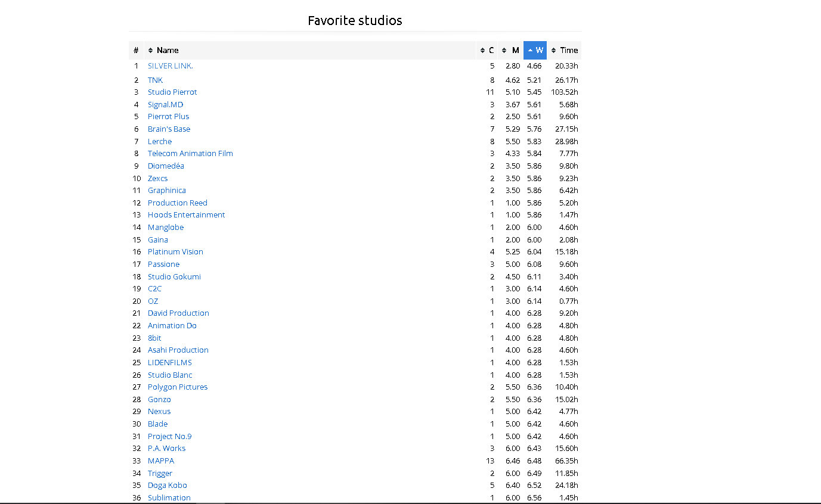The width and height of the screenshot is (821, 504).
Task: Open the P.A. Works studio page
Action: pos(166,449)
